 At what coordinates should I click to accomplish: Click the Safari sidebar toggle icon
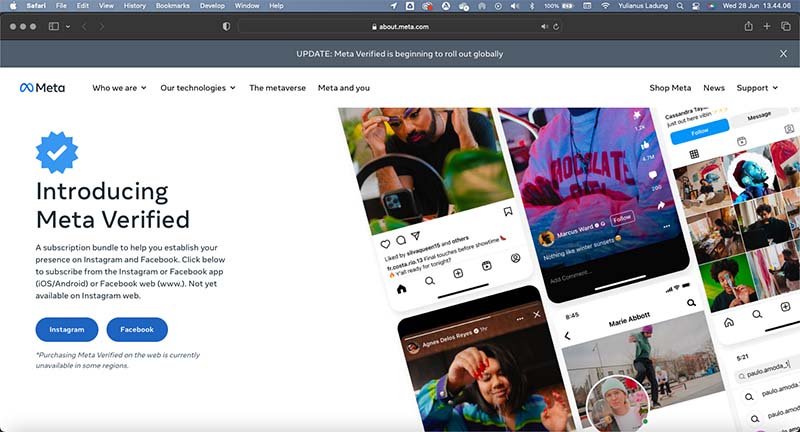54,26
